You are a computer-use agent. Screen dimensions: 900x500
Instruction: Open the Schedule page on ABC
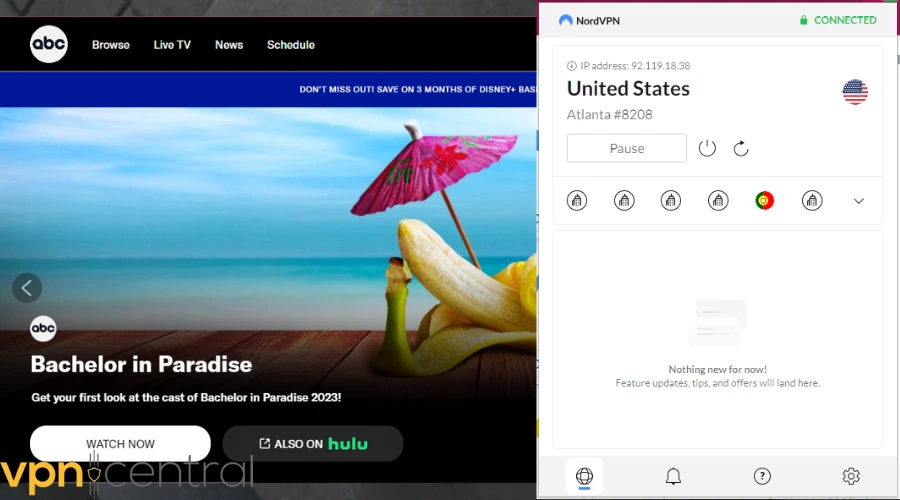point(290,45)
